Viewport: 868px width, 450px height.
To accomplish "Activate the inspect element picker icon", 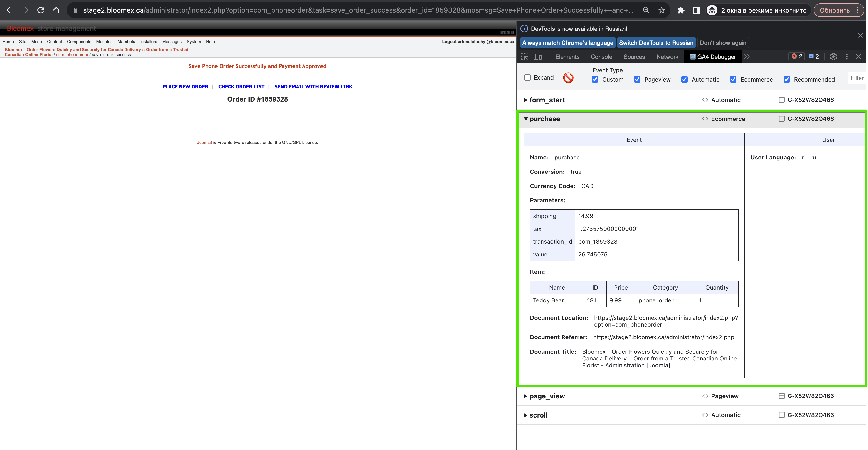I will pyautogui.click(x=524, y=57).
